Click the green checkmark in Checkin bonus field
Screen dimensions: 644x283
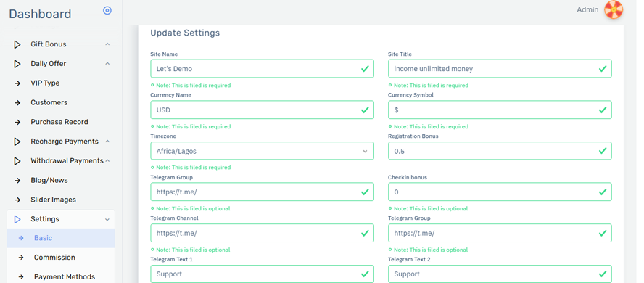(603, 192)
